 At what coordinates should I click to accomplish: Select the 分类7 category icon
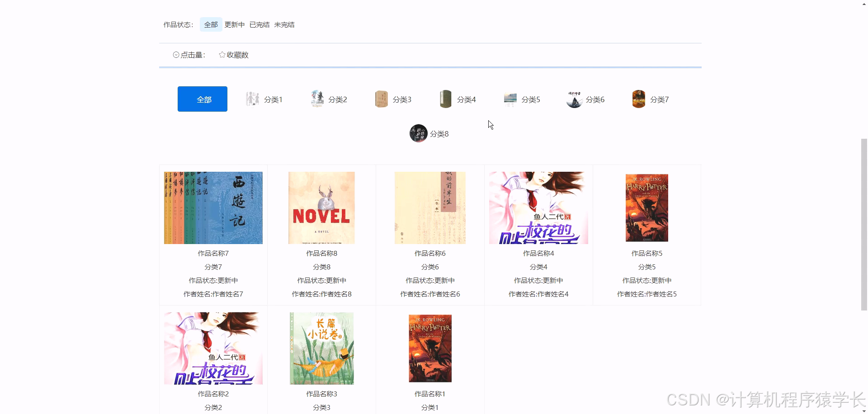tap(639, 99)
